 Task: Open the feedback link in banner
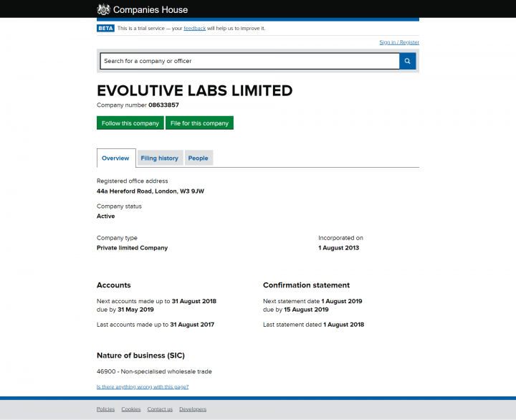(194, 28)
